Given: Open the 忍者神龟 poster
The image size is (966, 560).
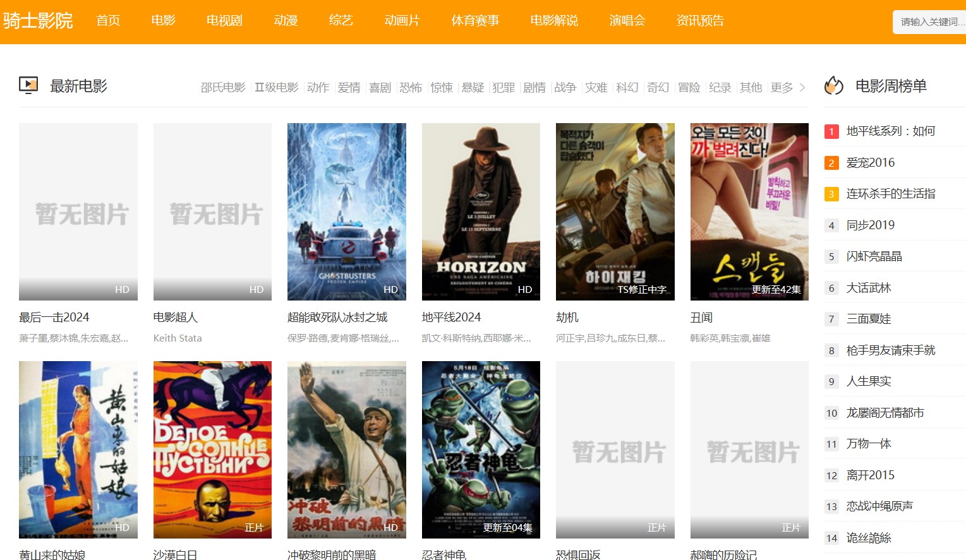Looking at the screenshot, I should pyautogui.click(x=481, y=450).
